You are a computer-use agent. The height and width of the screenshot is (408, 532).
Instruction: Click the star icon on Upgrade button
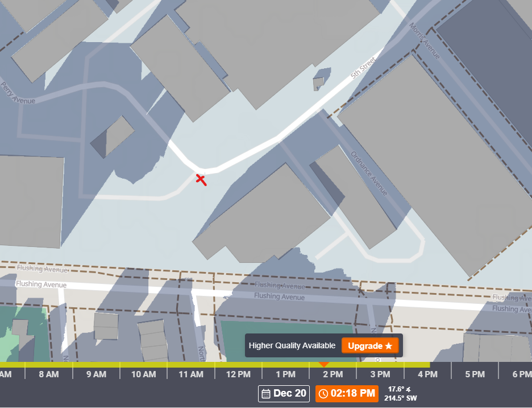[x=389, y=346]
